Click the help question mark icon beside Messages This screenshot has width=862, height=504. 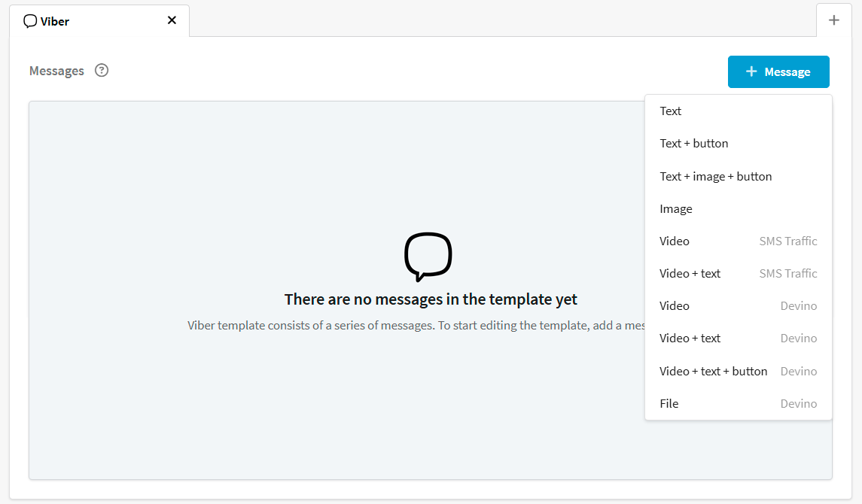click(102, 70)
